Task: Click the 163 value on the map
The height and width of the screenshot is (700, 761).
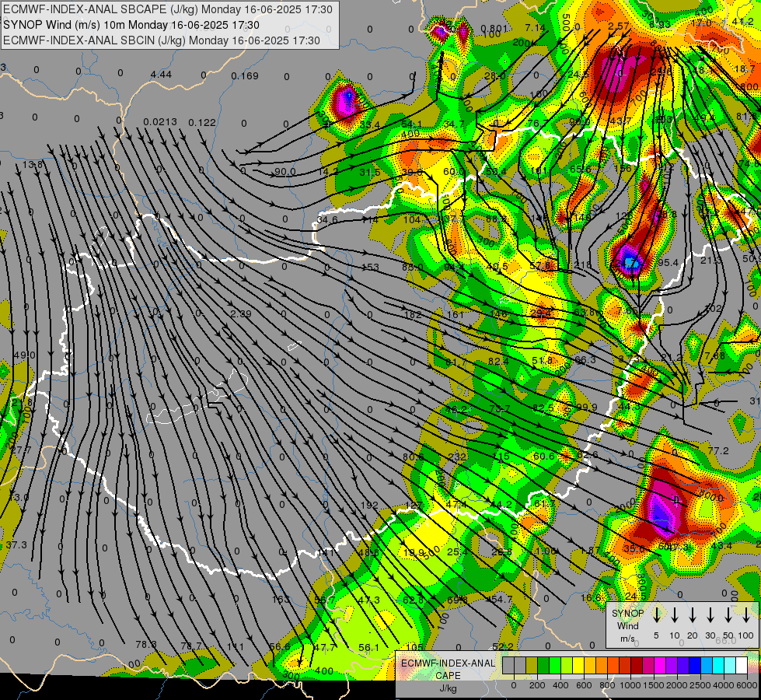Action: [x=281, y=599]
